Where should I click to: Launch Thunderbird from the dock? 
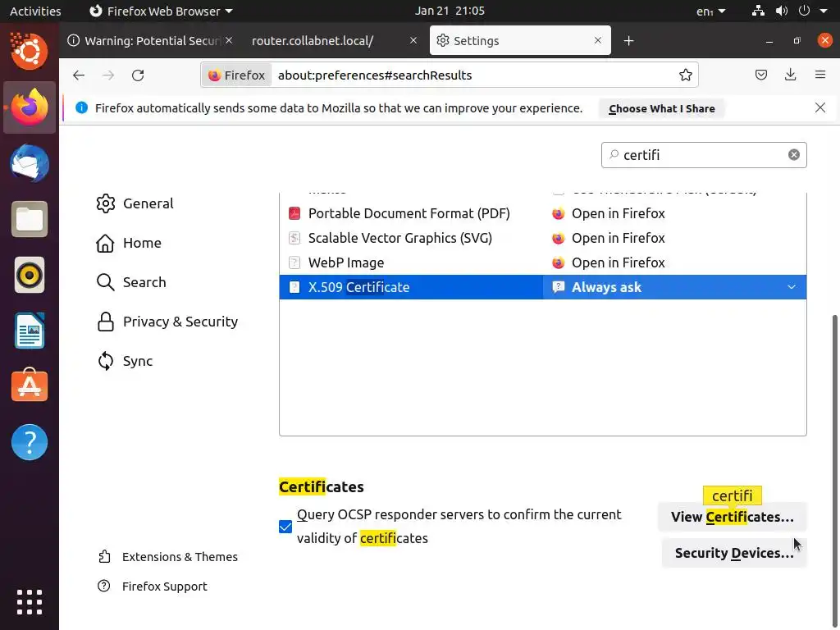[30, 163]
